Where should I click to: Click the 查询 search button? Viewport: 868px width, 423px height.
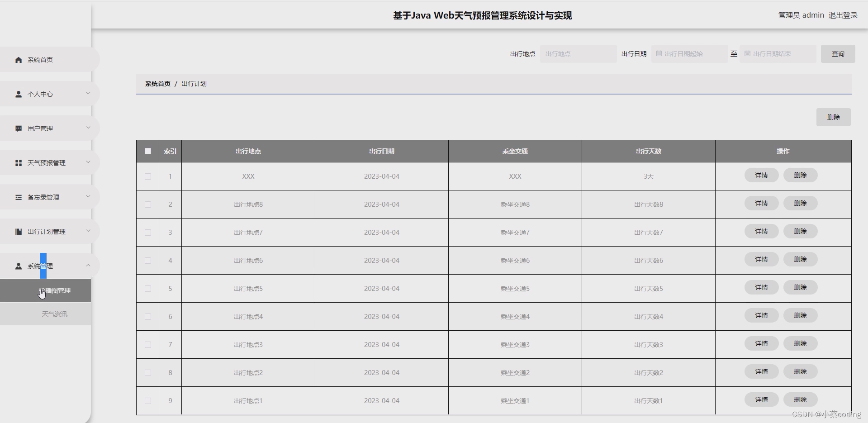pos(838,54)
